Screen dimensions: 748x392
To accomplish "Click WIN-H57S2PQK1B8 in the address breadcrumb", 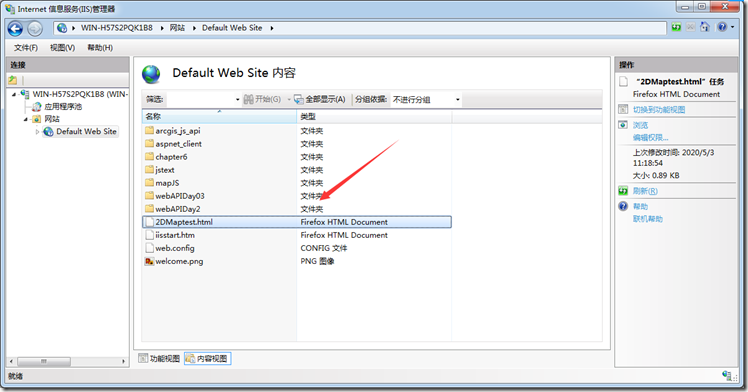I will click(x=117, y=28).
